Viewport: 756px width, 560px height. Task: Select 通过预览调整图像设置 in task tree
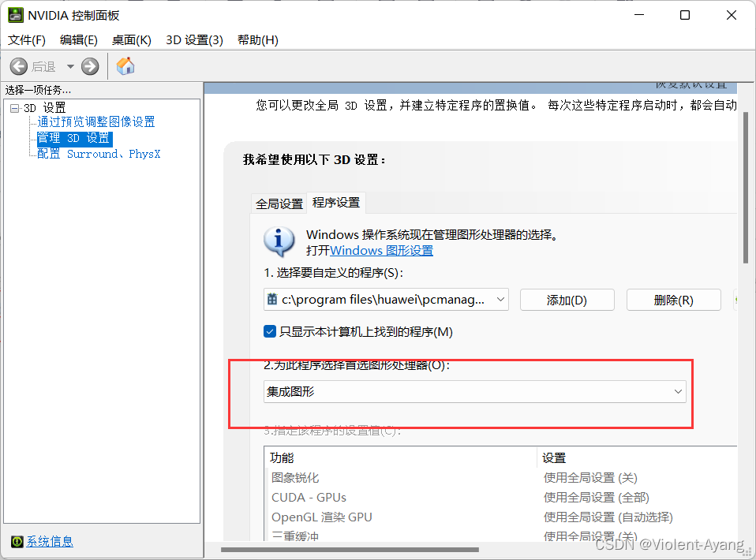(x=96, y=122)
